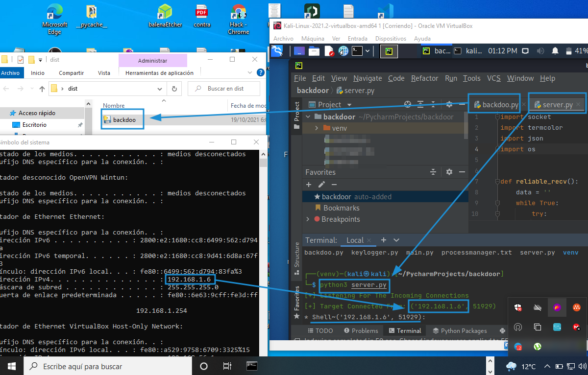
Task: Switch to the backdoo.py editor tab
Action: coord(495,105)
